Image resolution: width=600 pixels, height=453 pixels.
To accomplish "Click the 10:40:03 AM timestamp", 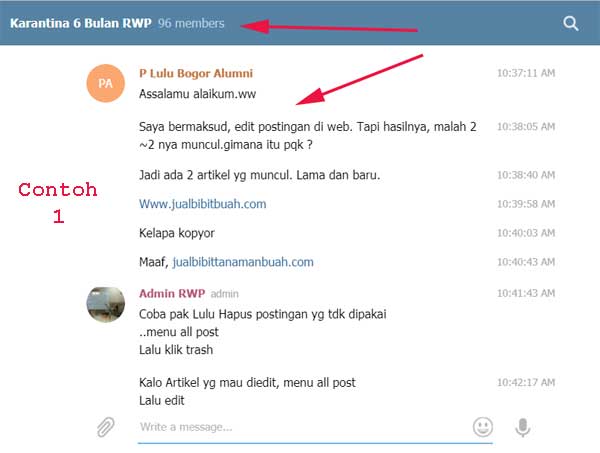I will (x=526, y=233).
